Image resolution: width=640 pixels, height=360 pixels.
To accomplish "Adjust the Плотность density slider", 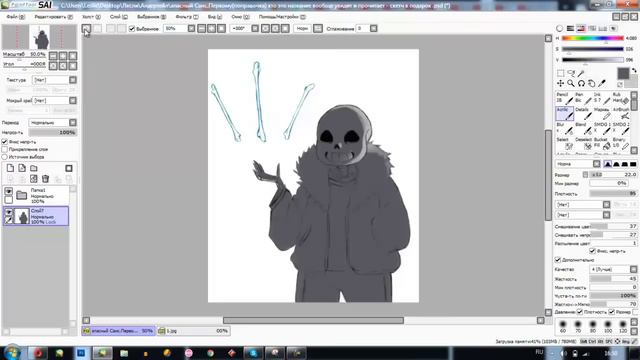I will 613,194.
